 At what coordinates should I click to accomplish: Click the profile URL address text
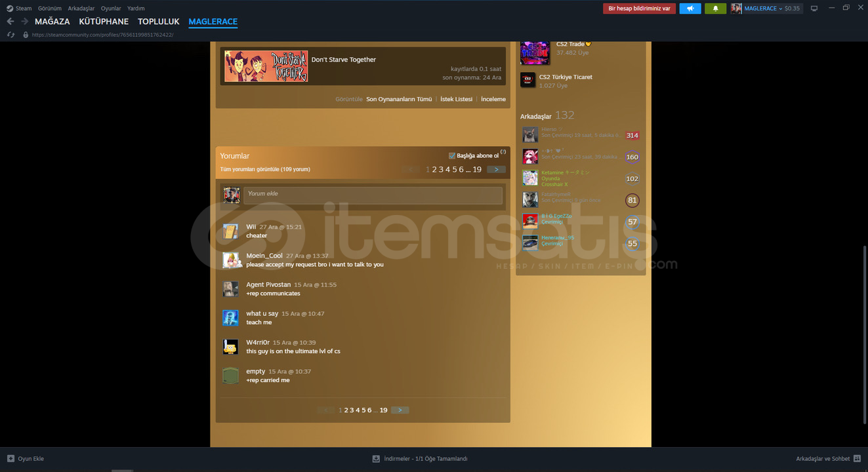tap(103, 34)
